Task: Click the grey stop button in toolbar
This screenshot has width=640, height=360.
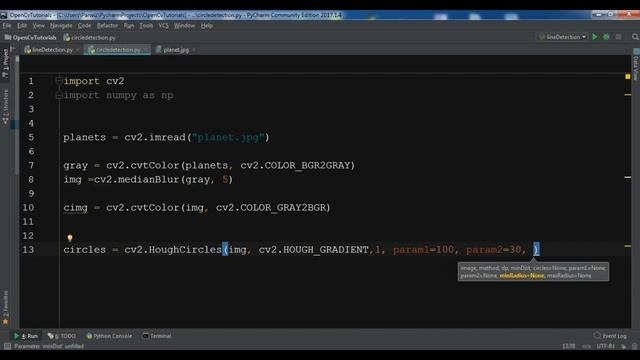Action: pyautogui.click(x=619, y=37)
